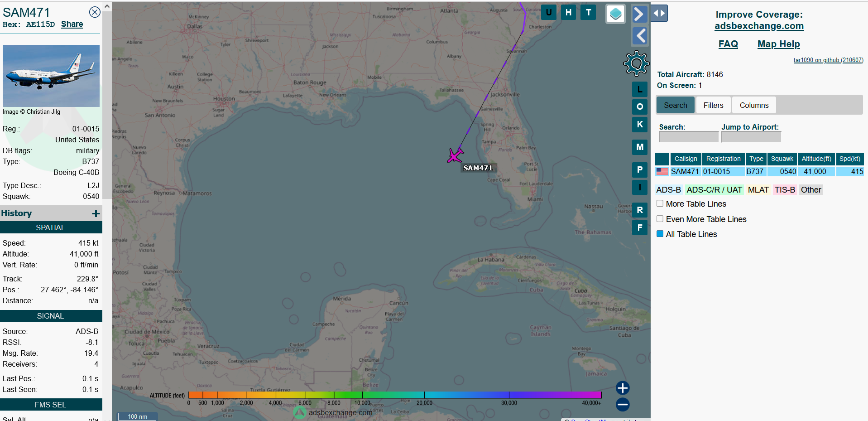The width and height of the screenshot is (868, 421).
Task: Toggle the L map button
Action: pyautogui.click(x=640, y=89)
